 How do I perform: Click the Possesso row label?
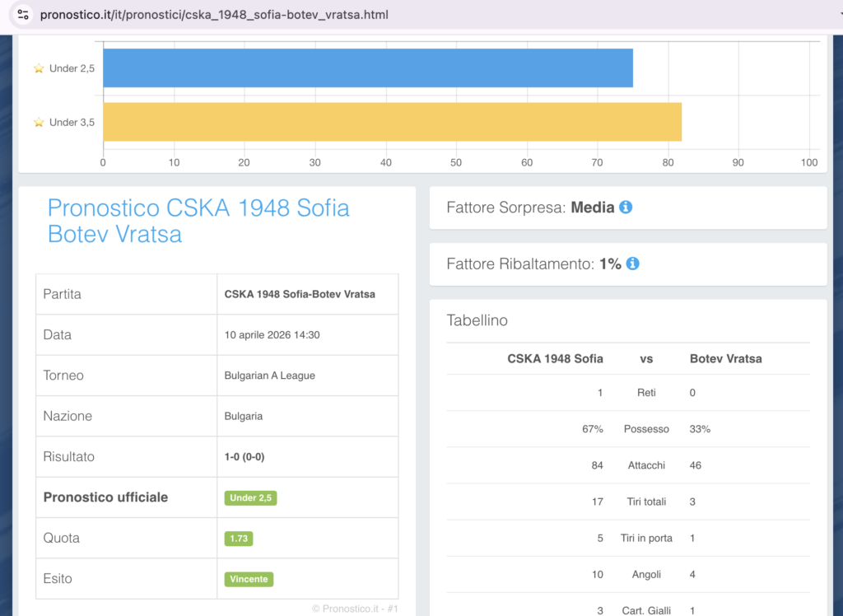pos(646,429)
